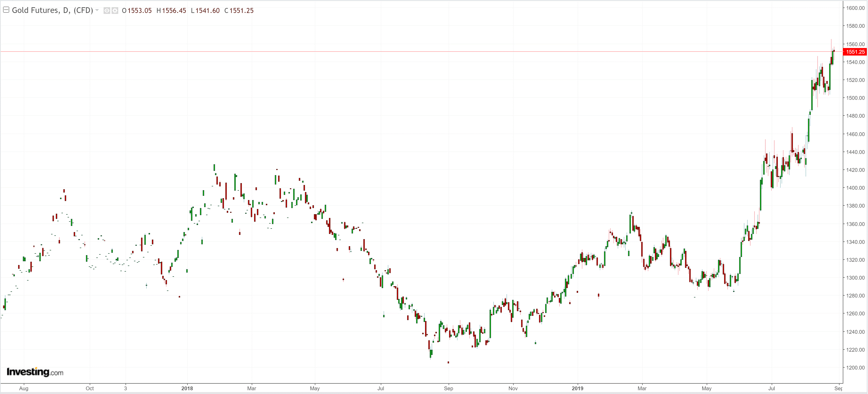The width and height of the screenshot is (868, 394).
Task: Click the Jul label before Sep 2018
Action: tap(380, 388)
